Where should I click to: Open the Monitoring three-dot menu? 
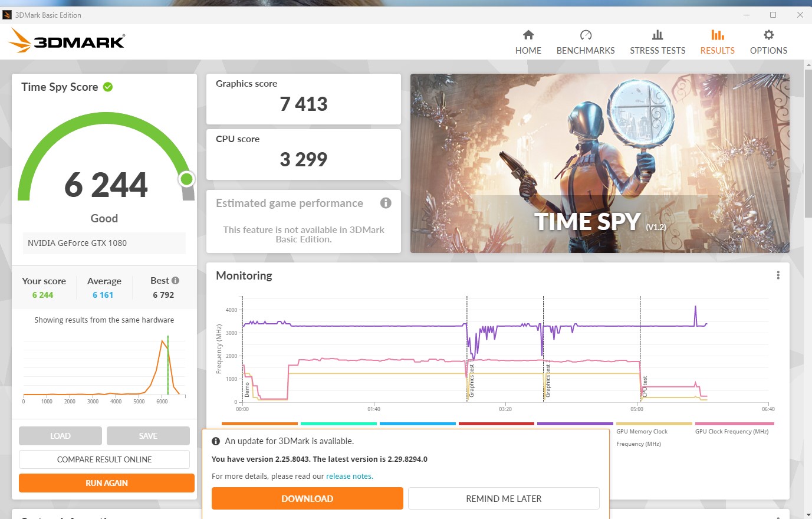pos(778,275)
